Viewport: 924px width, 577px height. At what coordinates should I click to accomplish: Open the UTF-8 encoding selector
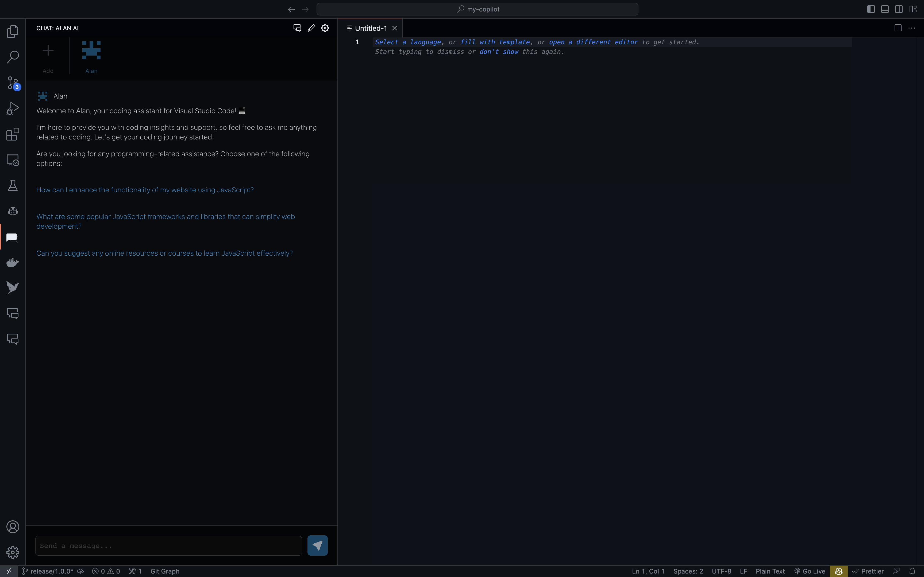point(721,571)
